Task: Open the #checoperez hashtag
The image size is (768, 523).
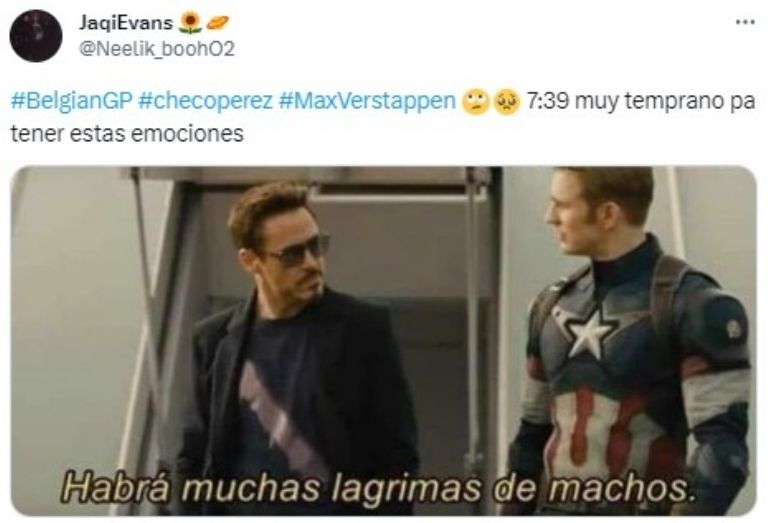Action: (x=205, y=101)
